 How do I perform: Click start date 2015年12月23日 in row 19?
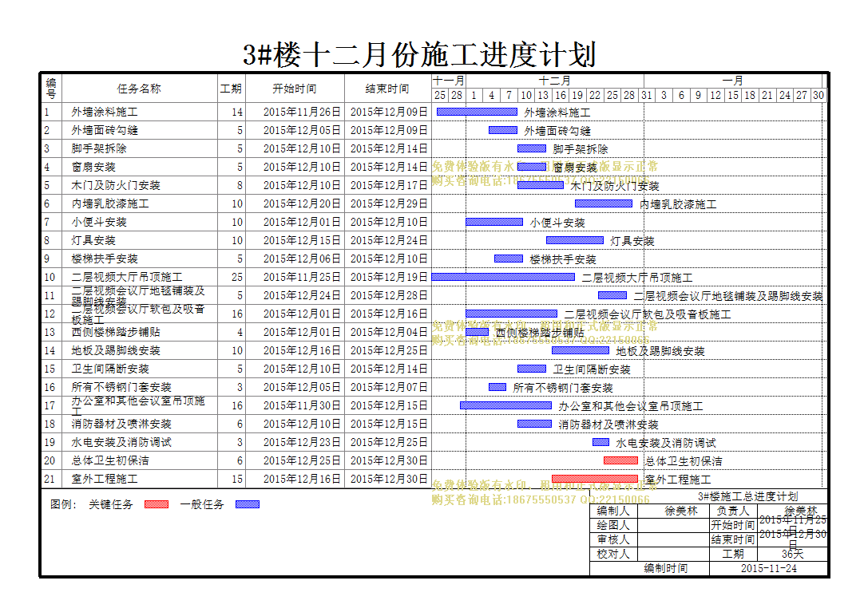click(302, 442)
